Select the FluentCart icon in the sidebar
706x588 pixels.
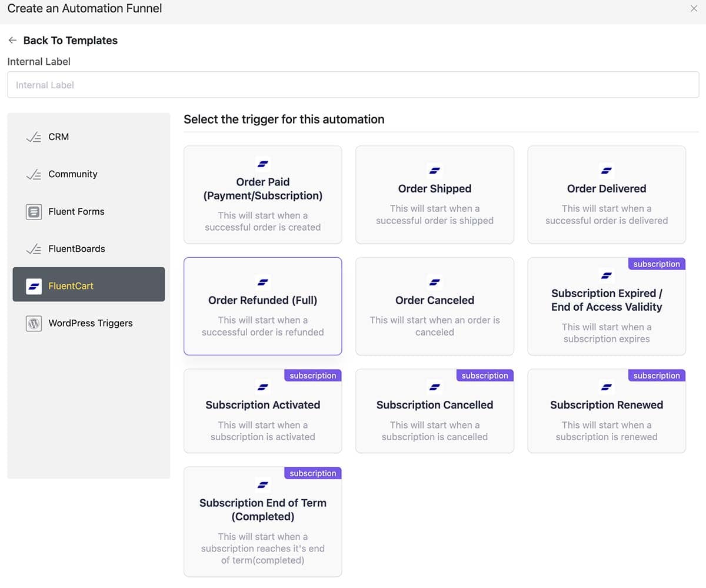(34, 284)
